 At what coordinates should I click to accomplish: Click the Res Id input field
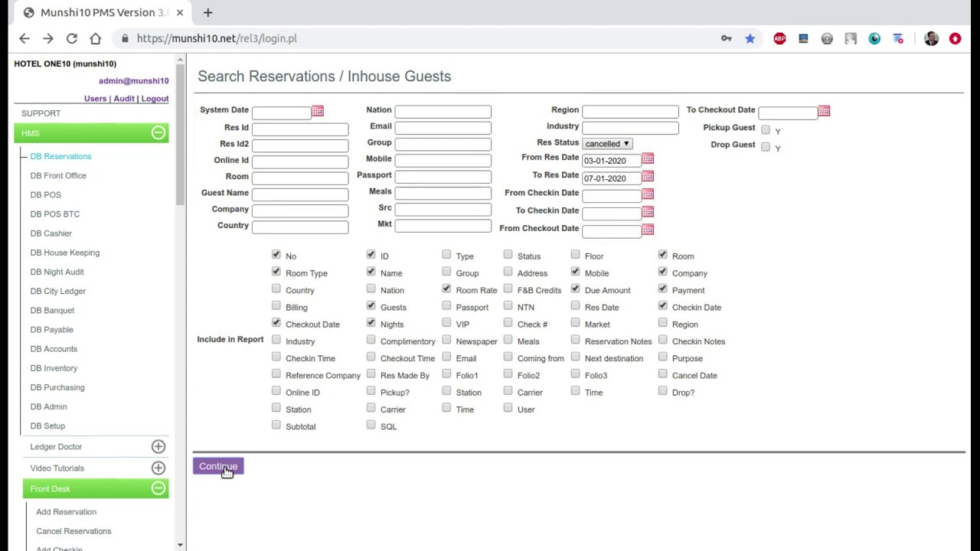[x=300, y=129]
